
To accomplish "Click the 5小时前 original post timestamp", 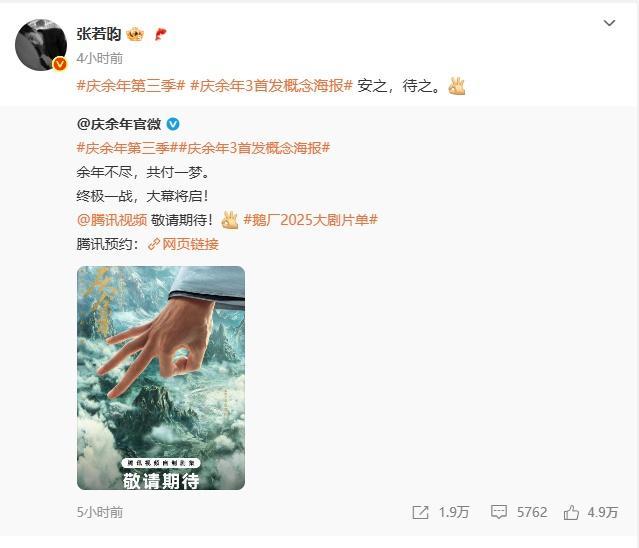I will tap(99, 512).
